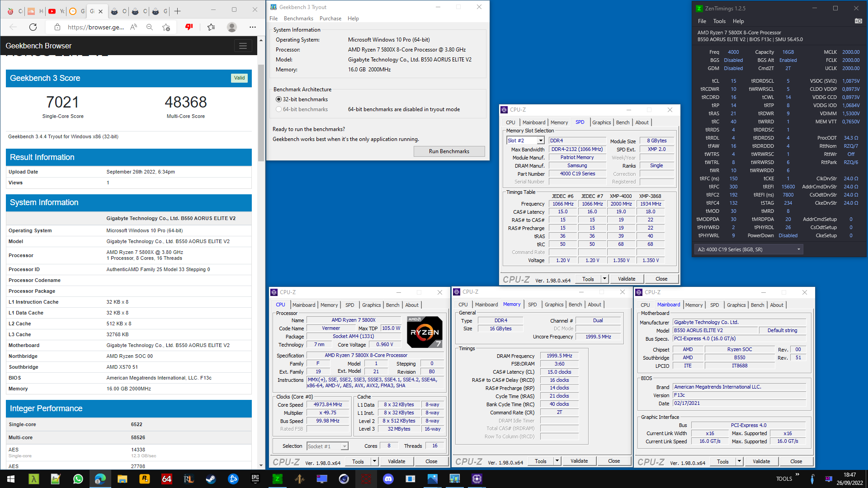The image size is (868, 488).
Task: Open Socket #1 selection dropdown in CPU-Z
Action: [x=344, y=446]
